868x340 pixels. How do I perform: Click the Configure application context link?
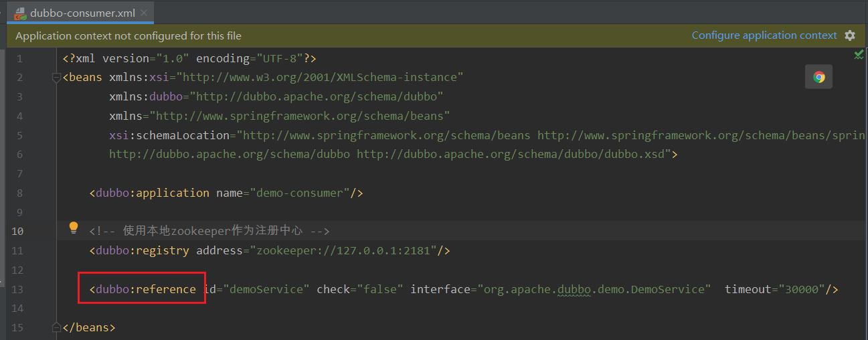tap(764, 35)
